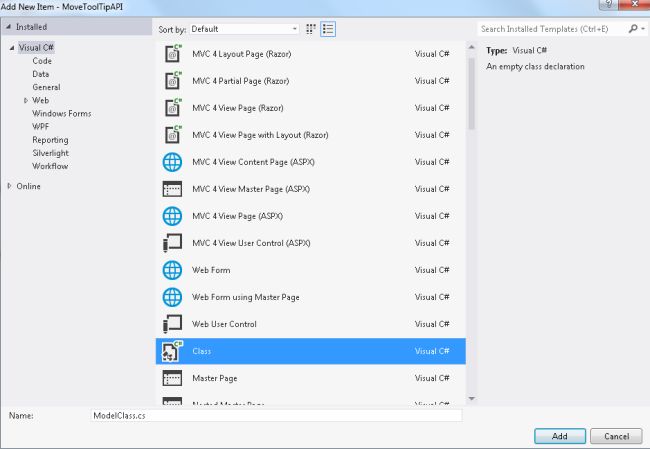Close the Add New Item dialog
Screen dimensions: 650x449
pyautogui.click(x=634, y=4)
